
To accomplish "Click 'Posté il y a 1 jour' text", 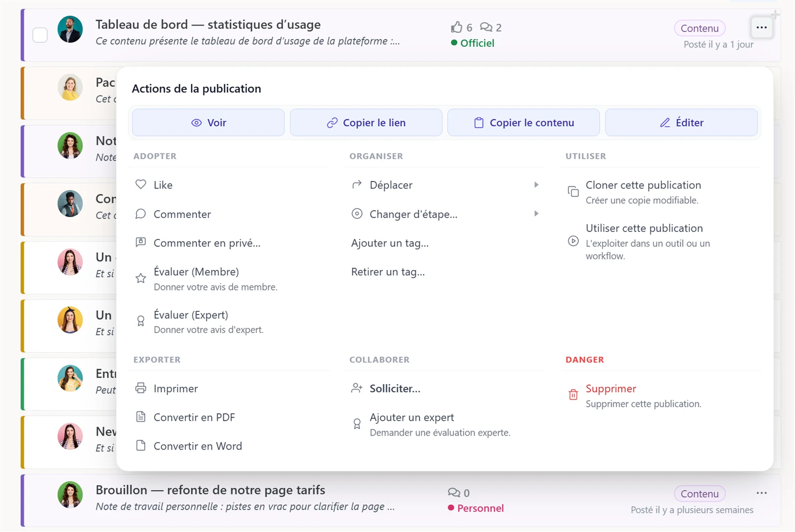I will point(718,44).
